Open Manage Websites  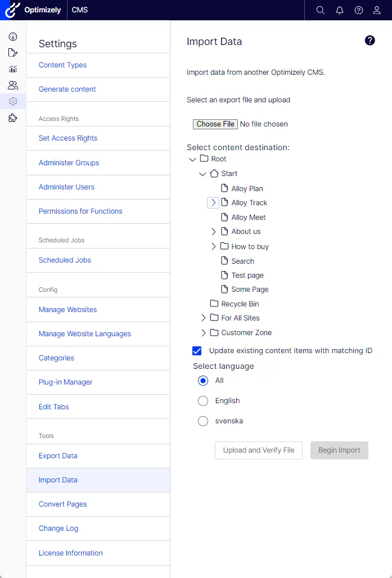pos(98,310)
